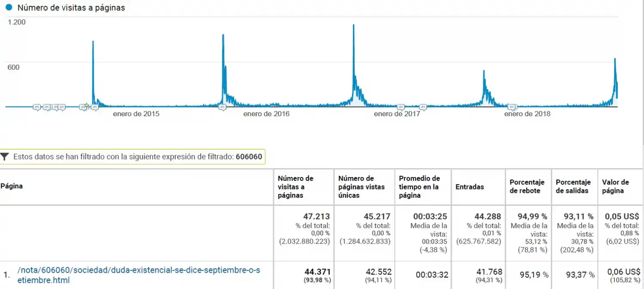Open the starred annotation marker on the chart
The width and height of the screenshot is (644, 289).
[84, 107]
